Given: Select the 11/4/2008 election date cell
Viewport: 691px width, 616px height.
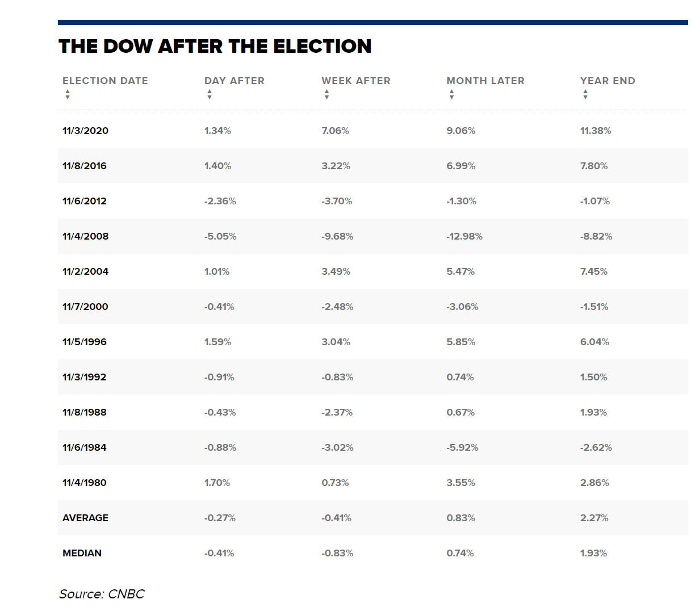Looking at the screenshot, I should coord(85,236).
